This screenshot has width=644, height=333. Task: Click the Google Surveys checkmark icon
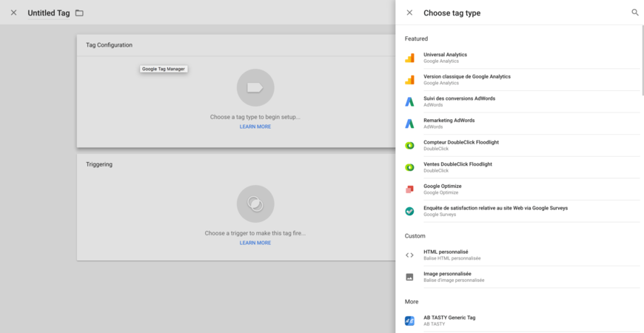click(409, 211)
